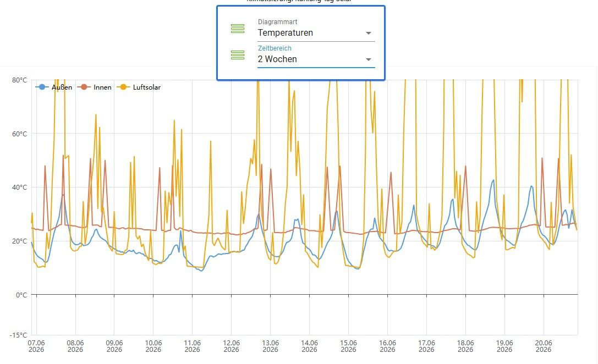Click the 07.06 2026 date axis label
This screenshot has width=598, height=364.
point(36,346)
